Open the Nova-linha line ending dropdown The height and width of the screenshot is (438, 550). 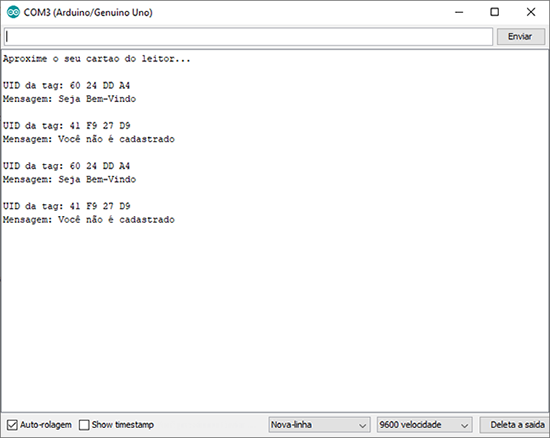319,425
